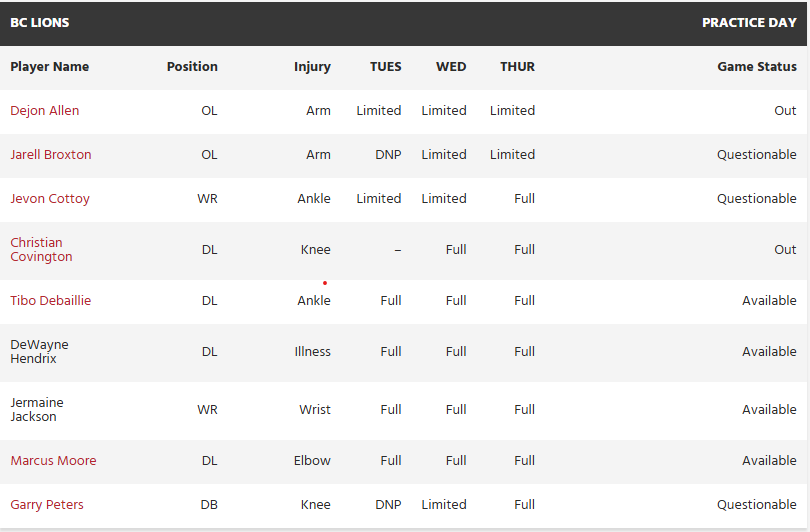Open Garry Peters' player page
This screenshot has width=810, height=532.
(47, 505)
